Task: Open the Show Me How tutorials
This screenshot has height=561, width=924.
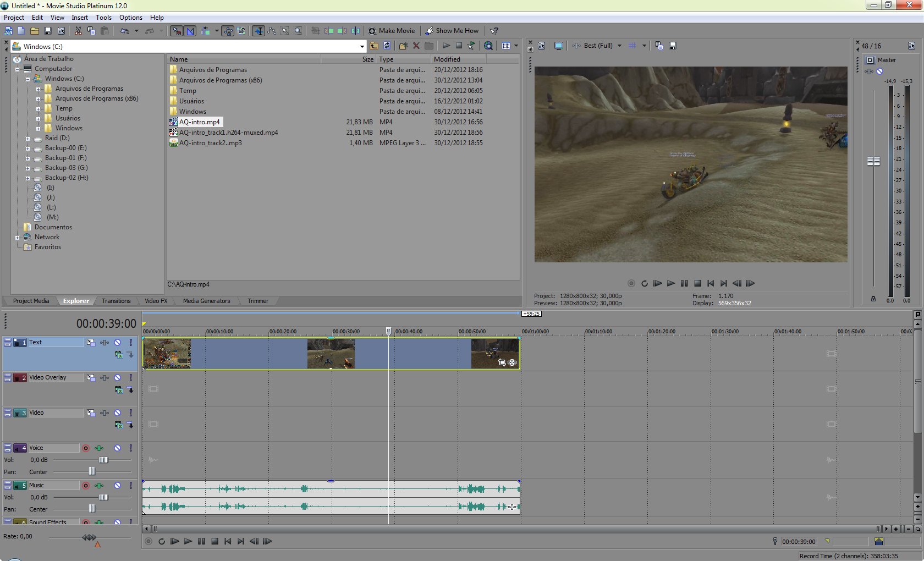Action: pos(452,31)
